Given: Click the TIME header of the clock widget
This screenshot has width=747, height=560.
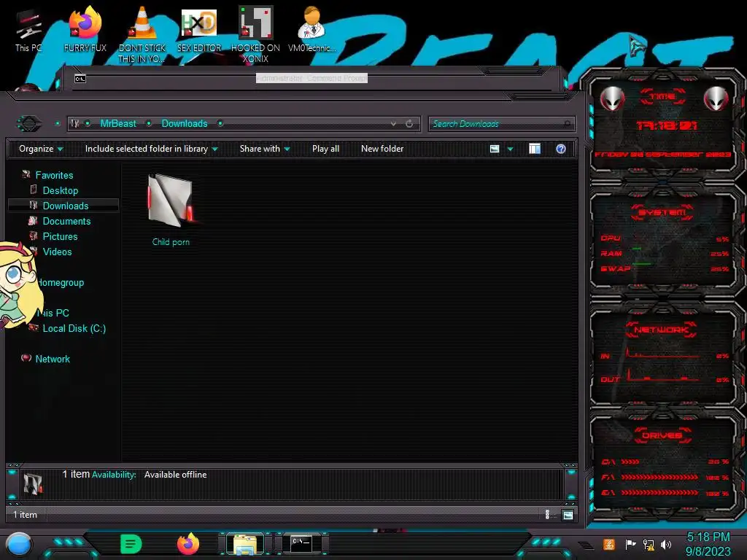Looking at the screenshot, I should tap(662, 97).
